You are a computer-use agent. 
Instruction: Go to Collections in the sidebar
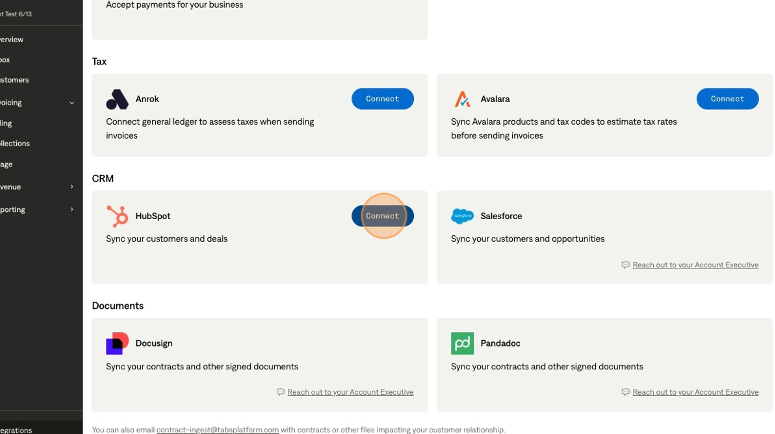[15, 144]
